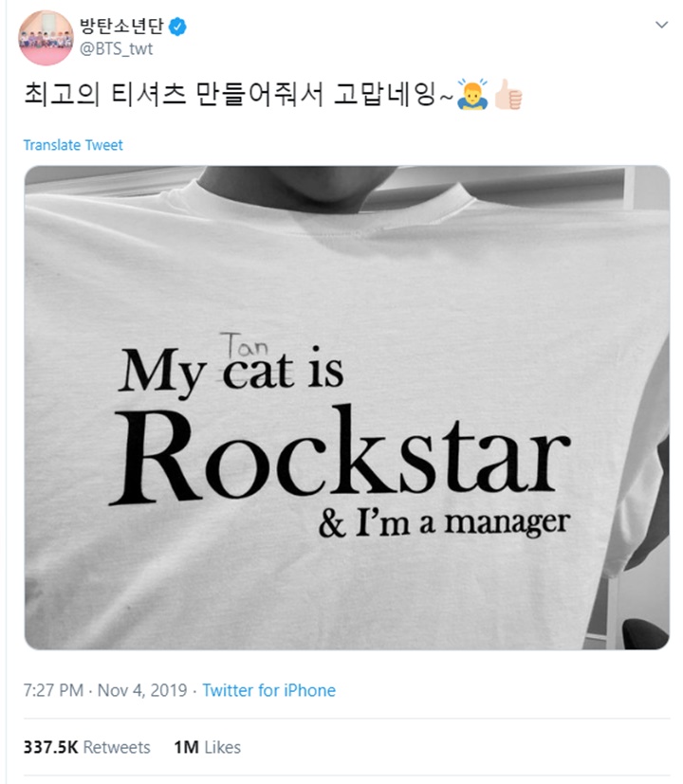Viewport: 683px width, 784px height.
Task: Click the word Rockstar on the shirt photo
Action: click(x=340, y=457)
